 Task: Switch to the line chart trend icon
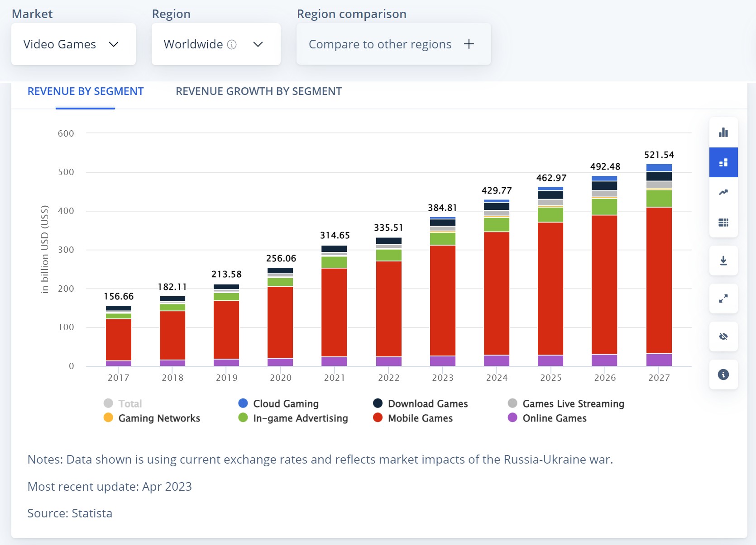click(x=723, y=192)
